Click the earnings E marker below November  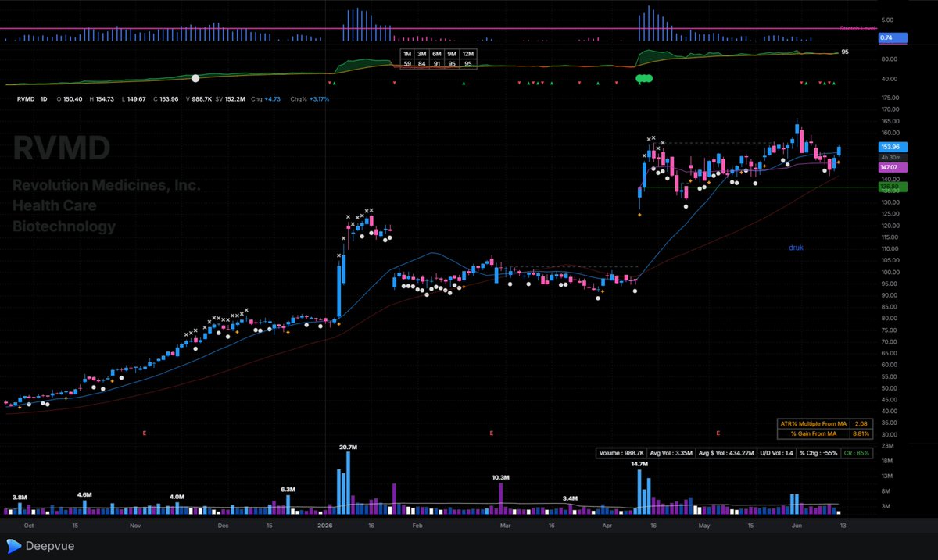click(145, 432)
